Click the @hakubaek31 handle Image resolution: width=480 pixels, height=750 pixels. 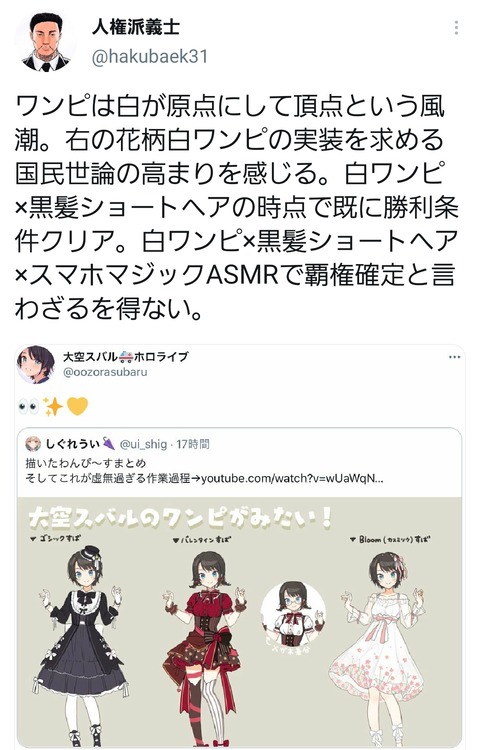tap(150, 56)
